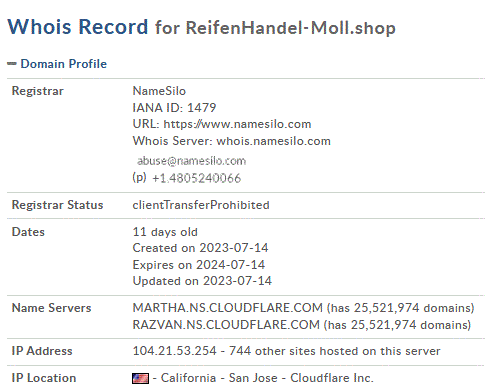Click the Created on 2023-07-14 date

(200, 248)
